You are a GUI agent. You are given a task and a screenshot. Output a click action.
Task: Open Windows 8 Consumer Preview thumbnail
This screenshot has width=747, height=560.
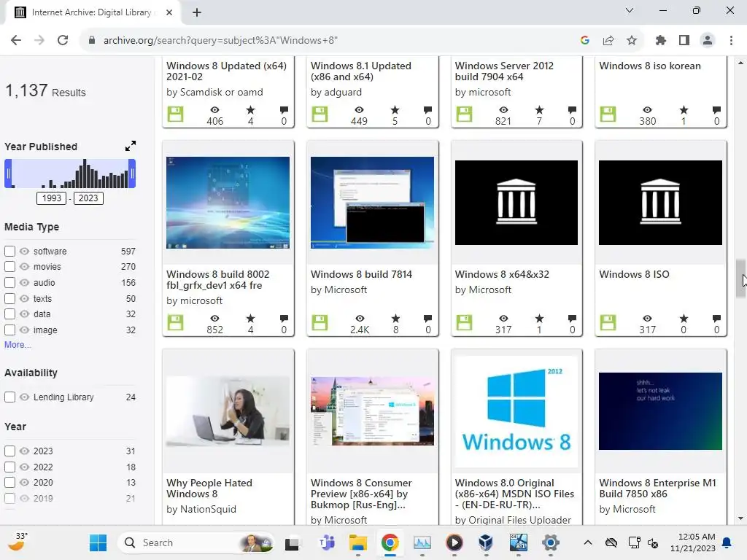point(372,411)
